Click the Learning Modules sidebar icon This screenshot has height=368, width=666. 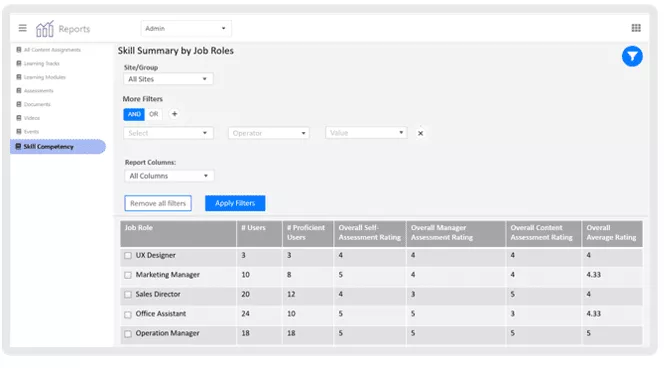[x=19, y=77]
